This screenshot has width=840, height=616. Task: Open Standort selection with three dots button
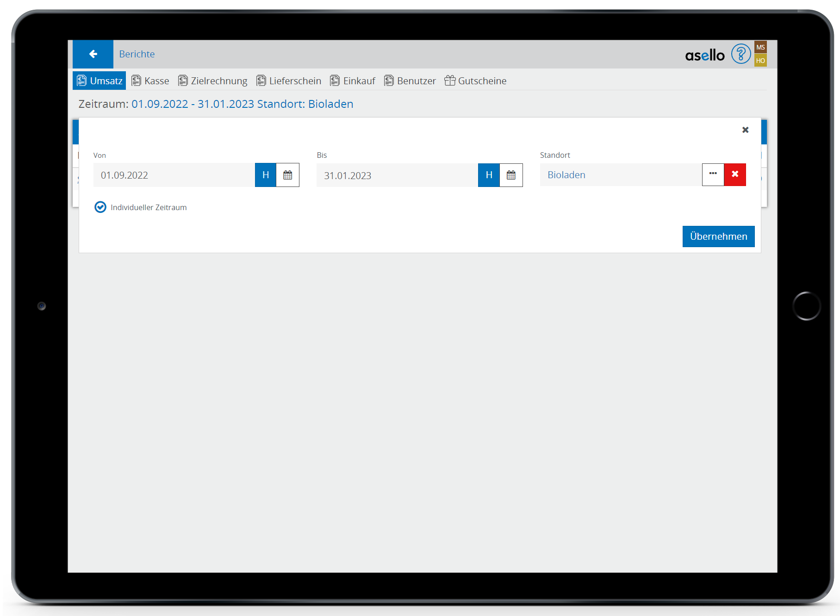713,174
